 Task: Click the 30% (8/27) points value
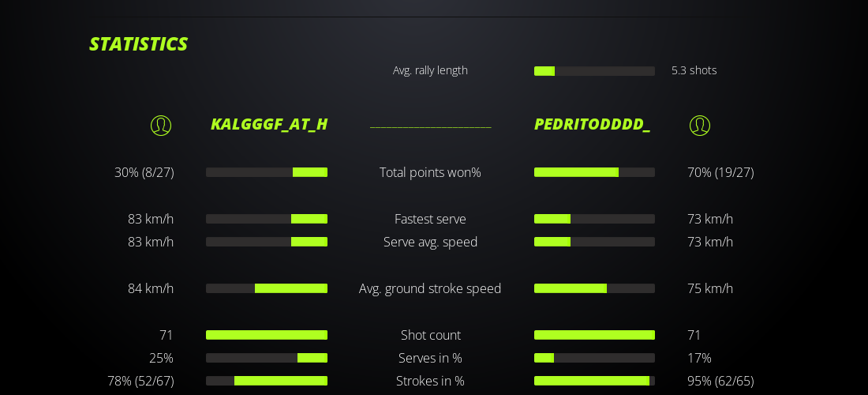coord(144,172)
